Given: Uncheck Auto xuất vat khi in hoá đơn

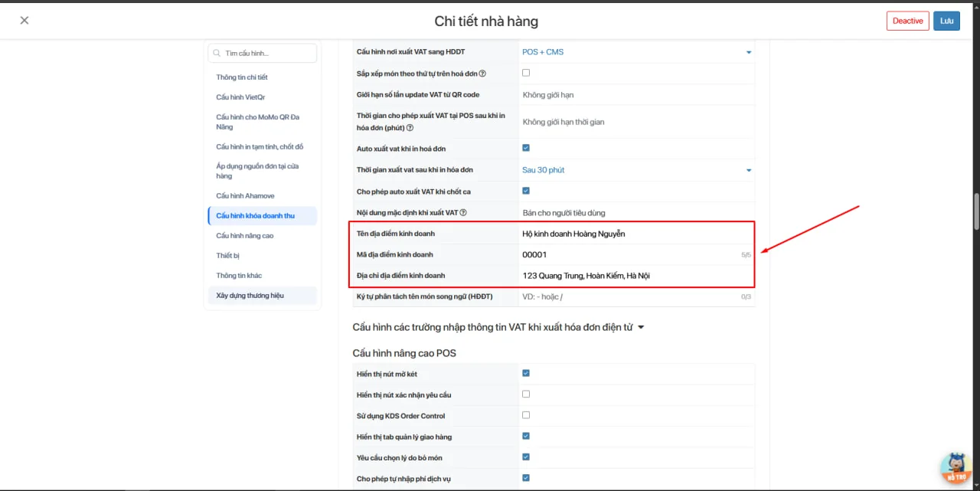Looking at the screenshot, I should tap(526, 148).
